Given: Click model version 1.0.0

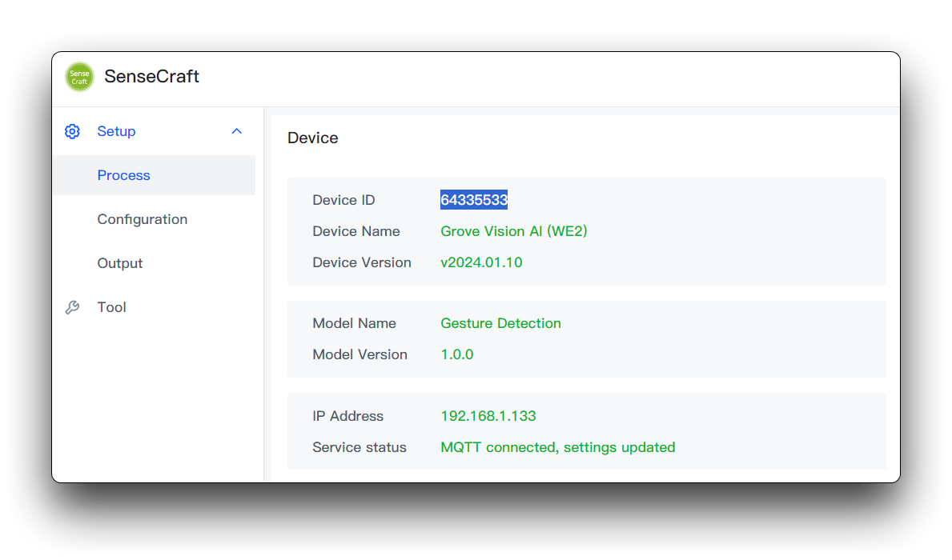Looking at the screenshot, I should pos(457,354).
